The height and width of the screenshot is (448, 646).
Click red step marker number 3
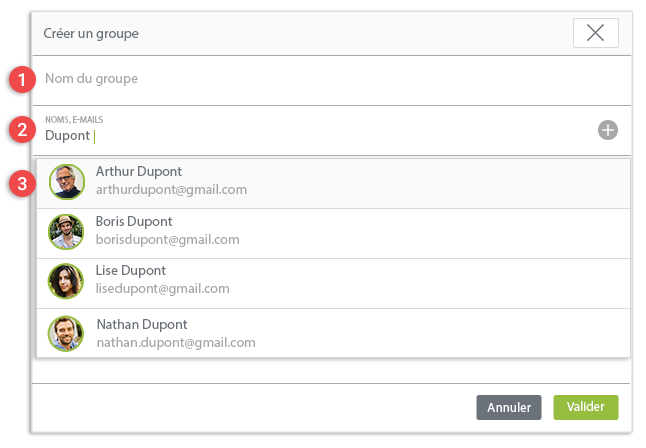tap(22, 183)
